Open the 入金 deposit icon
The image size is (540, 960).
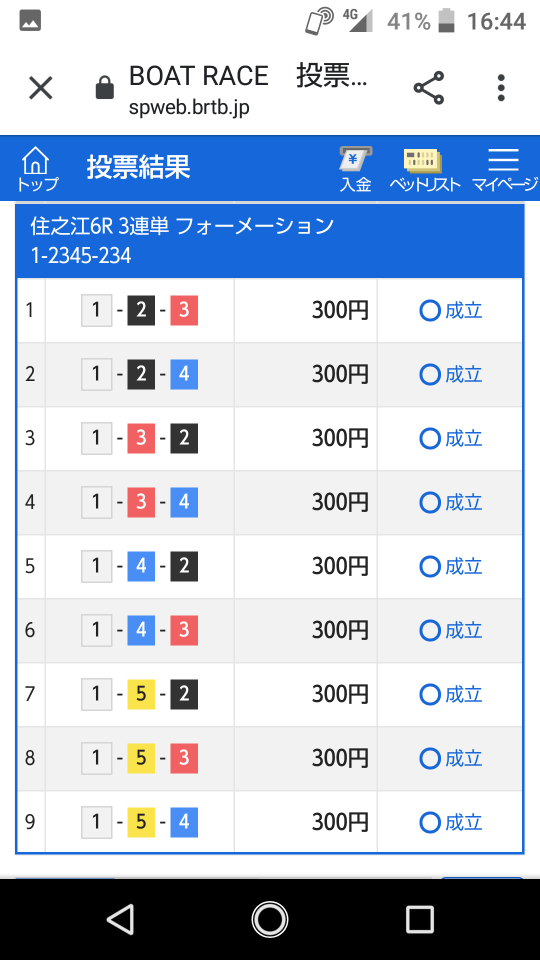356,169
